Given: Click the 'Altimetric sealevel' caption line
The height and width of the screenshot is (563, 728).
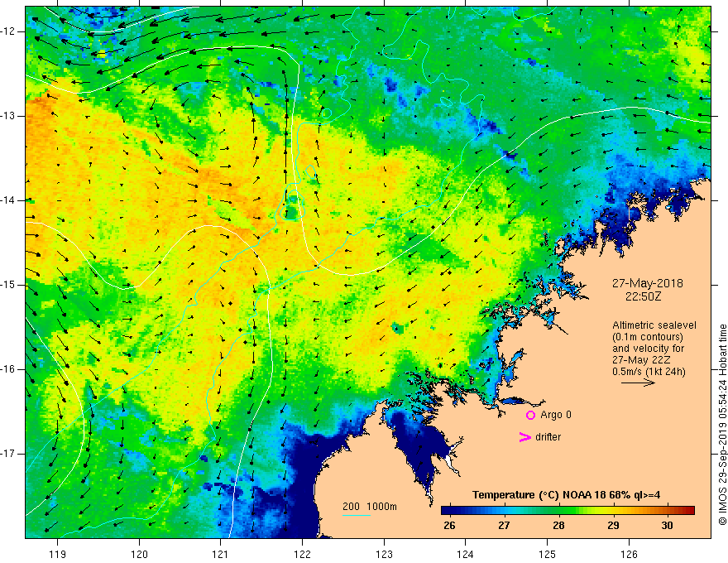Looking at the screenshot, I should tap(654, 325).
